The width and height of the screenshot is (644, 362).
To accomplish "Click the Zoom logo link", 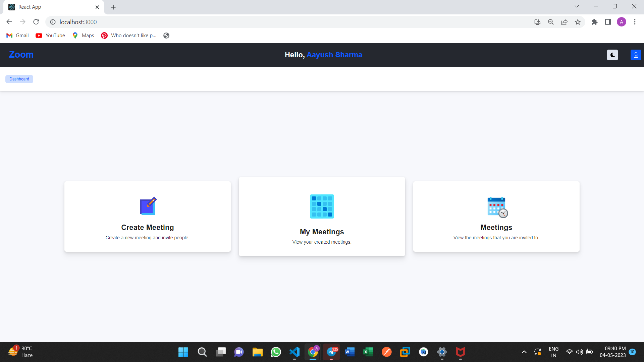I will 21,55.
